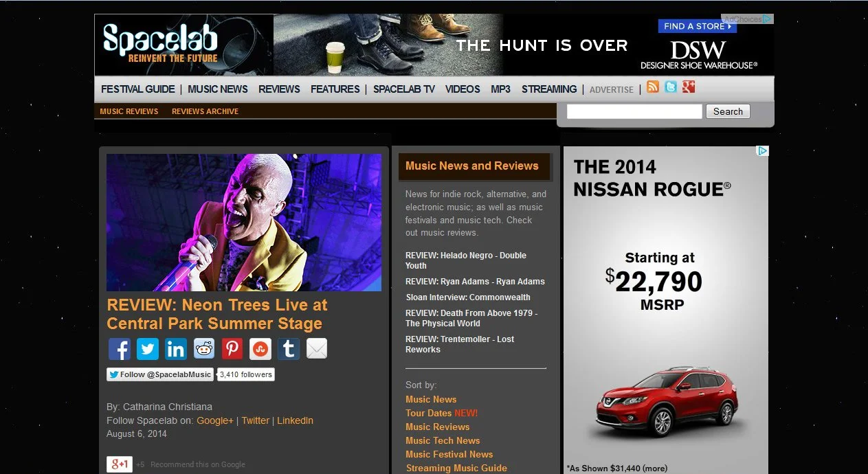Click the site search text field

click(x=634, y=111)
